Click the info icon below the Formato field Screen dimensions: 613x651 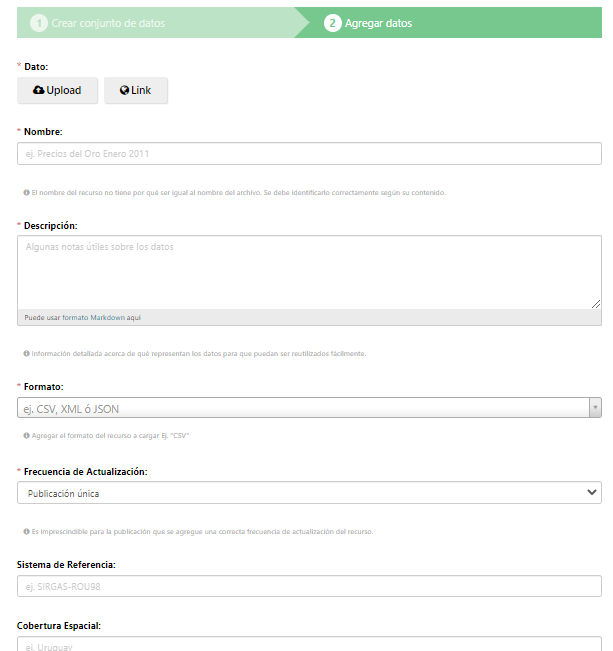click(25, 436)
